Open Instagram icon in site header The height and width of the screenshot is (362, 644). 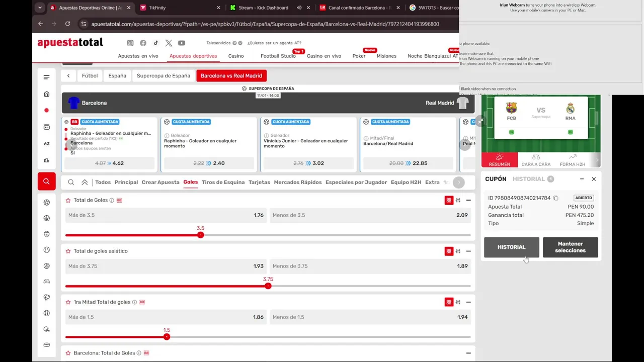(x=130, y=43)
